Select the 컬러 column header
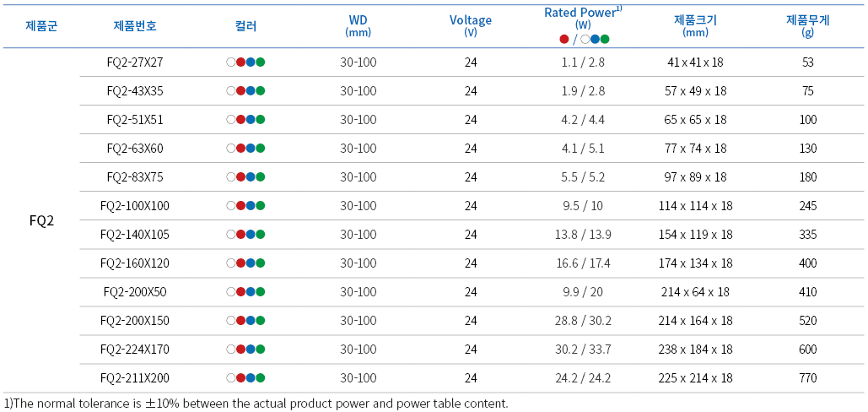The width and height of the screenshot is (868, 412). tap(245, 25)
